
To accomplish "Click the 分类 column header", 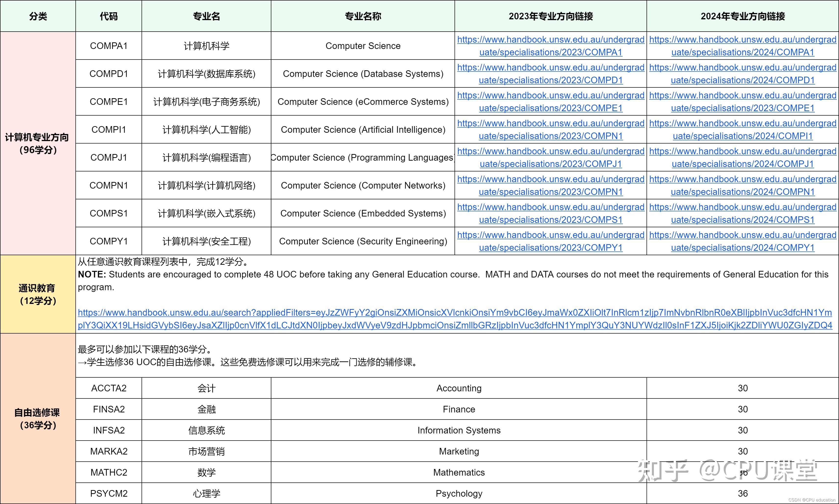I will coord(38,16).
